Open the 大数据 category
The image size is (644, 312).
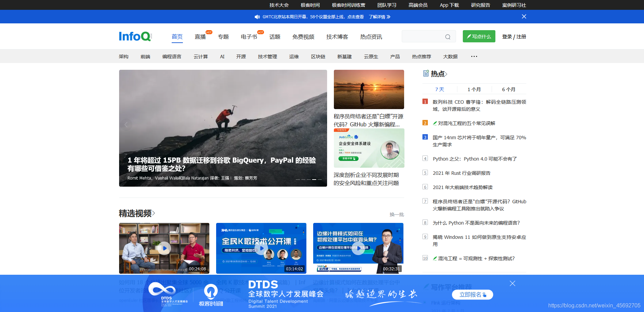pos(450,57)
